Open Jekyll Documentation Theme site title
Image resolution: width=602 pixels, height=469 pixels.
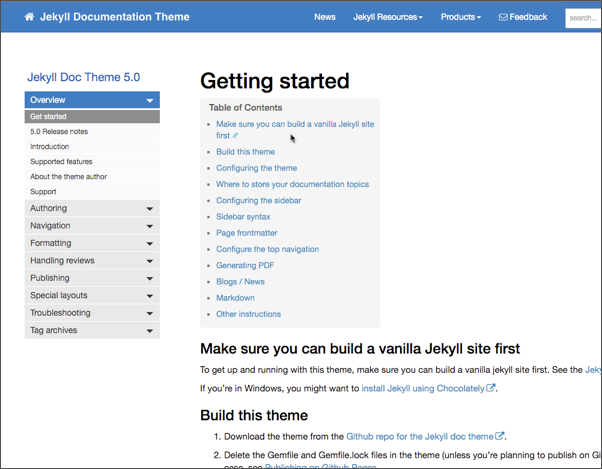coord(114,17)
